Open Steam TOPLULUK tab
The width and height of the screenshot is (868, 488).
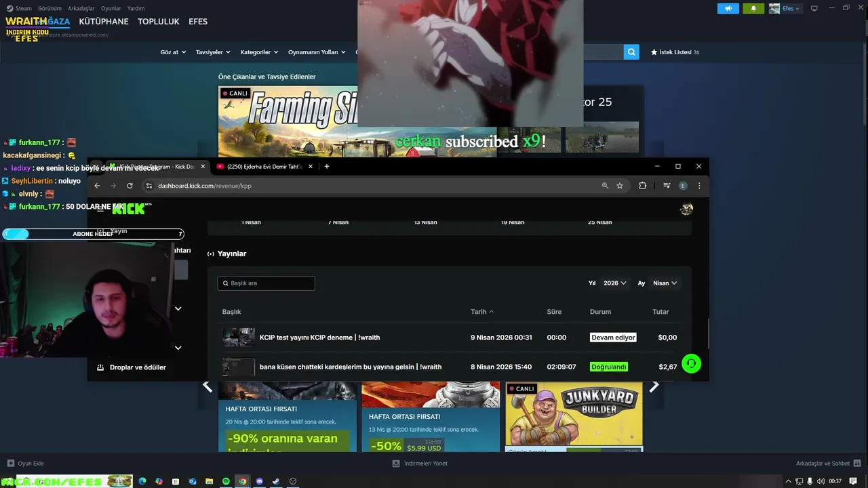159,22
